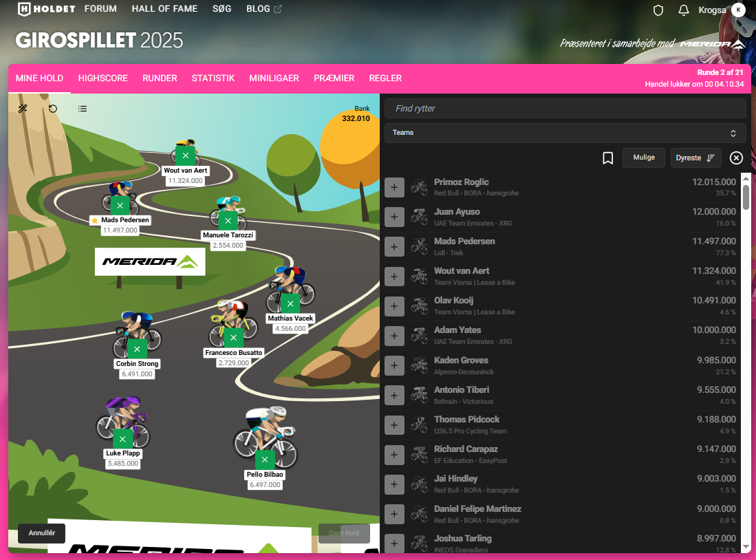Toggle the Mulige filter
The image size is (756, 560).
644,158
